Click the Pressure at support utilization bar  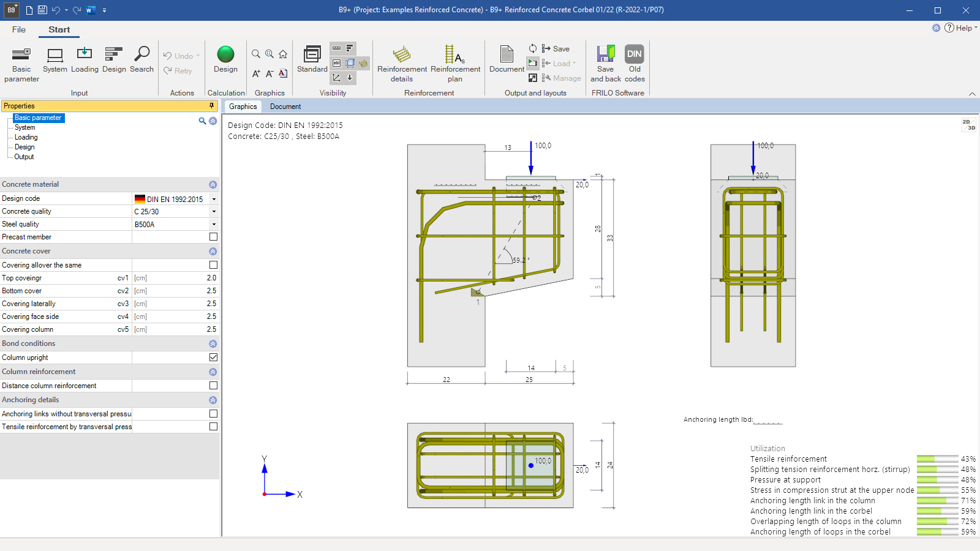(x=937, y=479)
